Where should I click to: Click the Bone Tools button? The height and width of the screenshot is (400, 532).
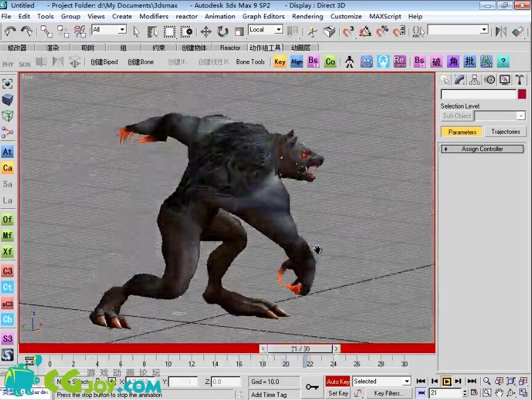tap(250, 62)
